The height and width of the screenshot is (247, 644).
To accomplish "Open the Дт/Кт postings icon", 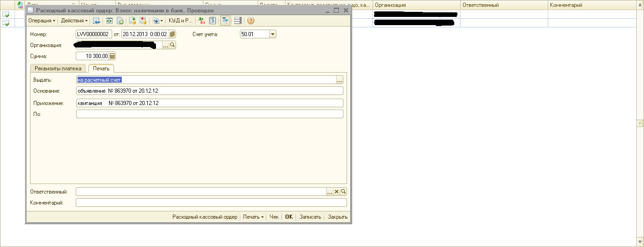I will point(202,21).
